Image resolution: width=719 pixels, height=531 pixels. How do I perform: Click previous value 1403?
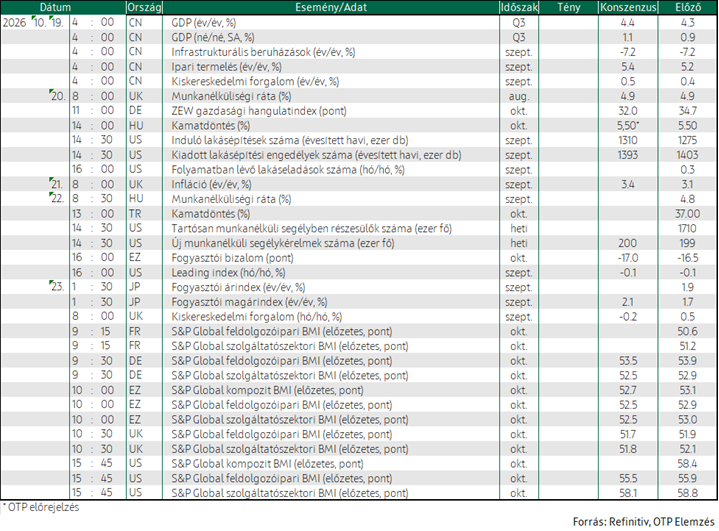click(688, 155)
